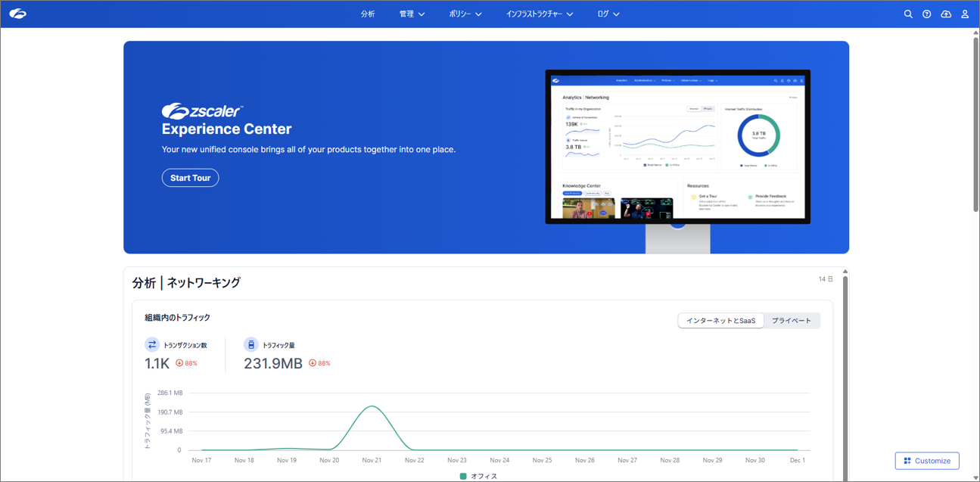Expand the ポリシー dropdown menu
Screen dimensions: 980x482
coord(465,14)
